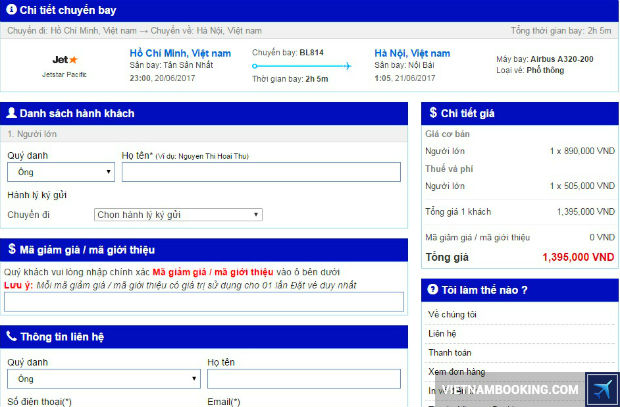The image size is (620, 407).
Task: Open the contact Quý danh dropdown
Action: tap(104, 379)
